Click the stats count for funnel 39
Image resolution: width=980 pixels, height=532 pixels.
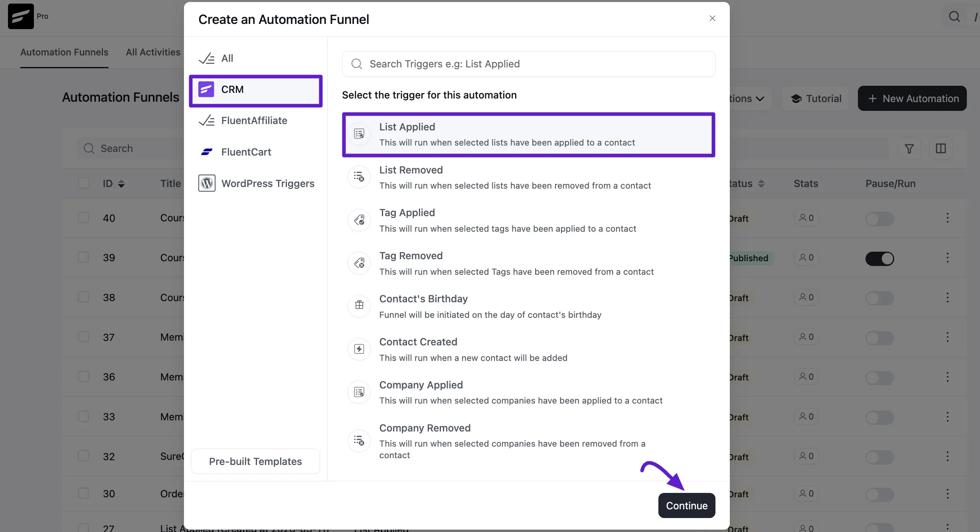(806, 258)
